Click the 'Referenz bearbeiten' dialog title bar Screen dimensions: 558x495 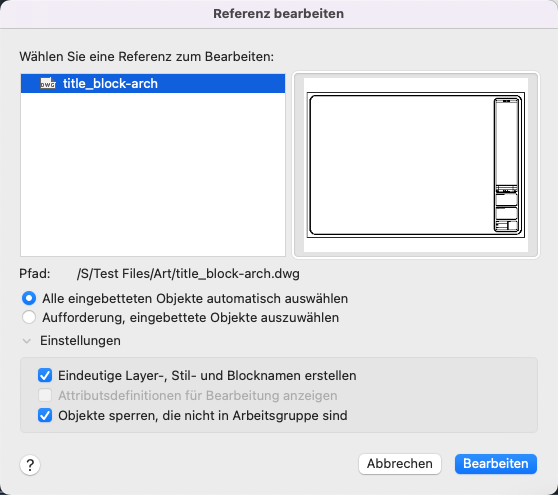click(x=279, y=14)
